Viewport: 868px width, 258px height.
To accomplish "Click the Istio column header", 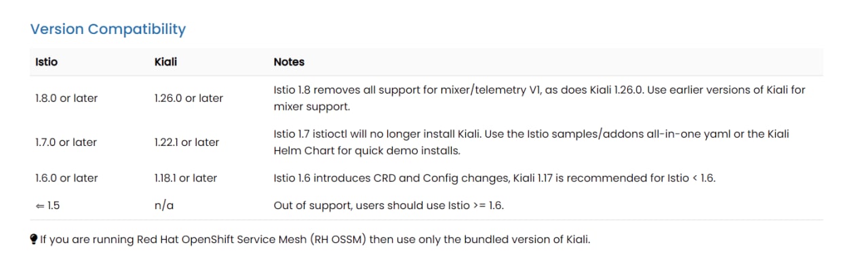I will tap(46, 62).
